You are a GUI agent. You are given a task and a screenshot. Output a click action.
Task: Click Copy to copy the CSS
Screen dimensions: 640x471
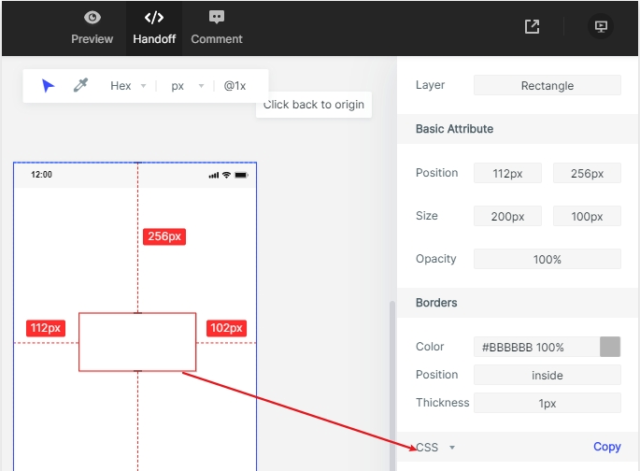(607, 447)
